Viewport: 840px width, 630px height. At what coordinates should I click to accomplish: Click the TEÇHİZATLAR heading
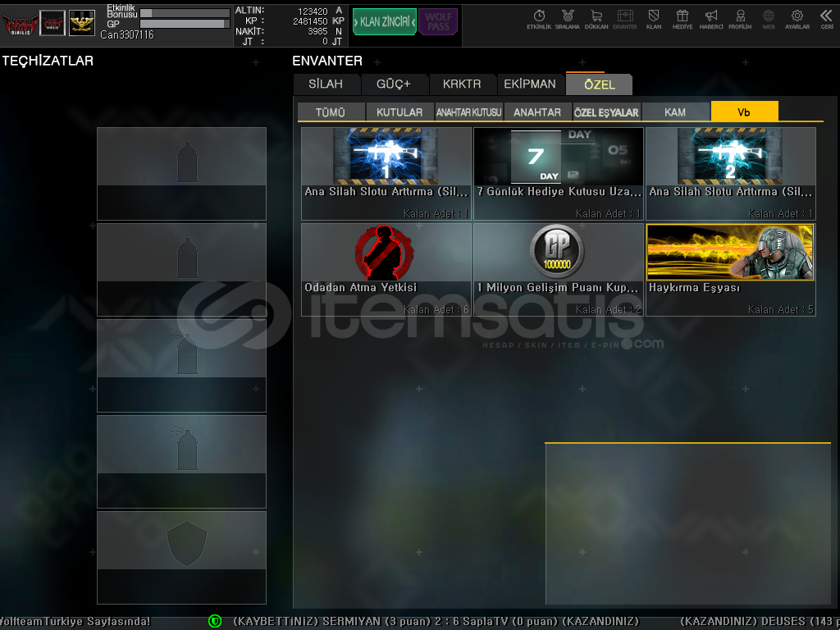coord(48,61)
